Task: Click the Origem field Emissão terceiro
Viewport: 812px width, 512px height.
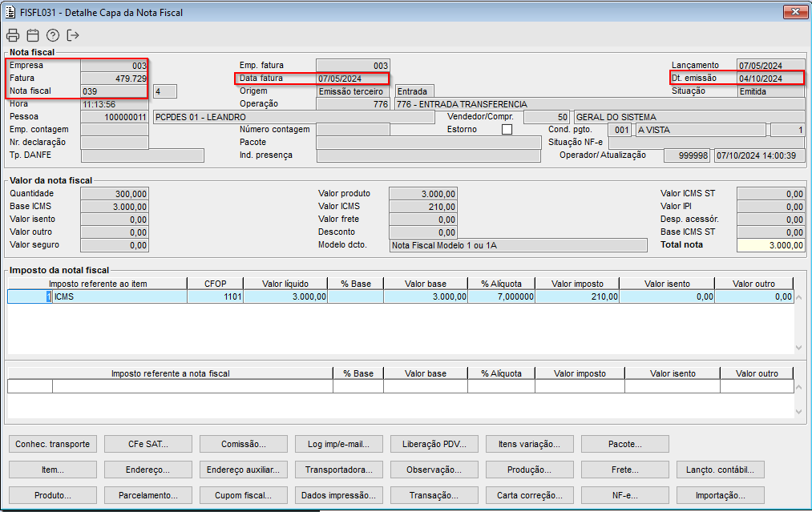Action: [x=353, y=91]
